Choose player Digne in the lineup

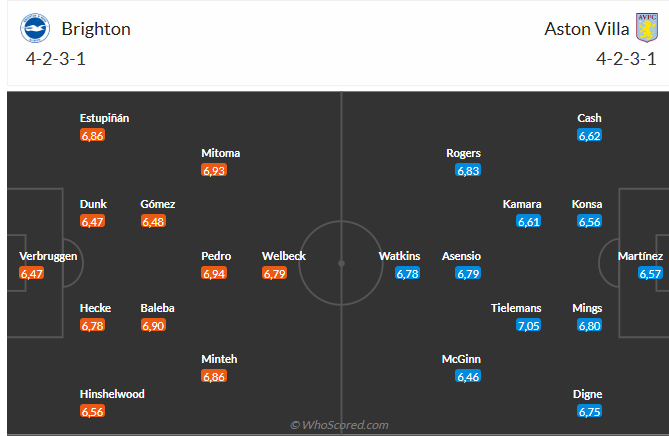point(588,394)
